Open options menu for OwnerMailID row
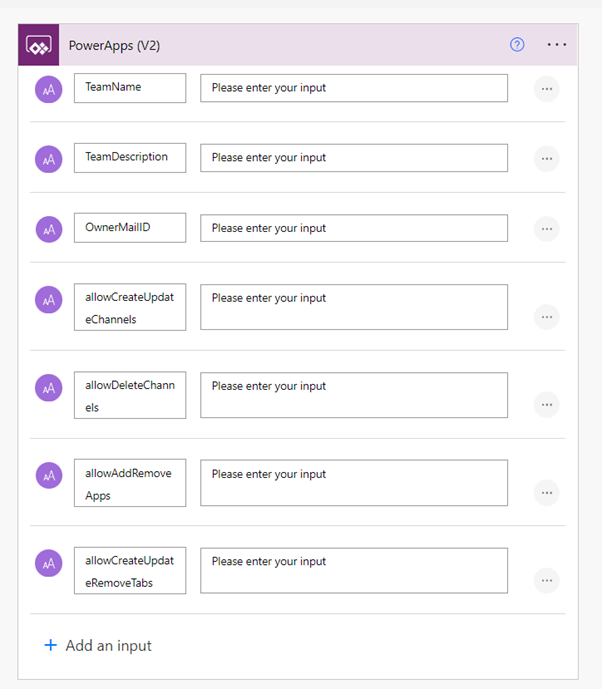The width and height of the screenshot is (602, 689). (x=546, y=229)
